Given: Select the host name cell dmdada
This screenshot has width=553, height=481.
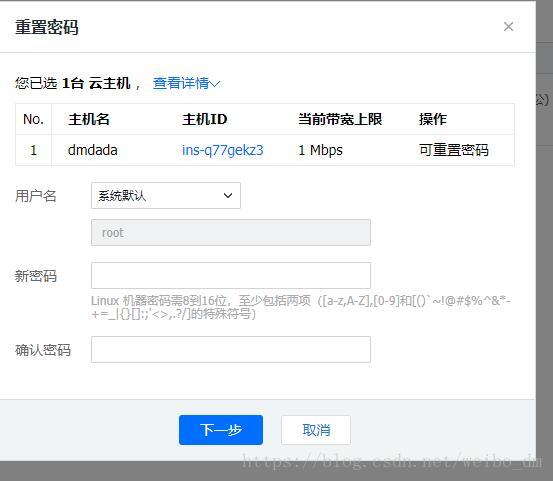Looking at the screenshot, I should pos(92,150).
